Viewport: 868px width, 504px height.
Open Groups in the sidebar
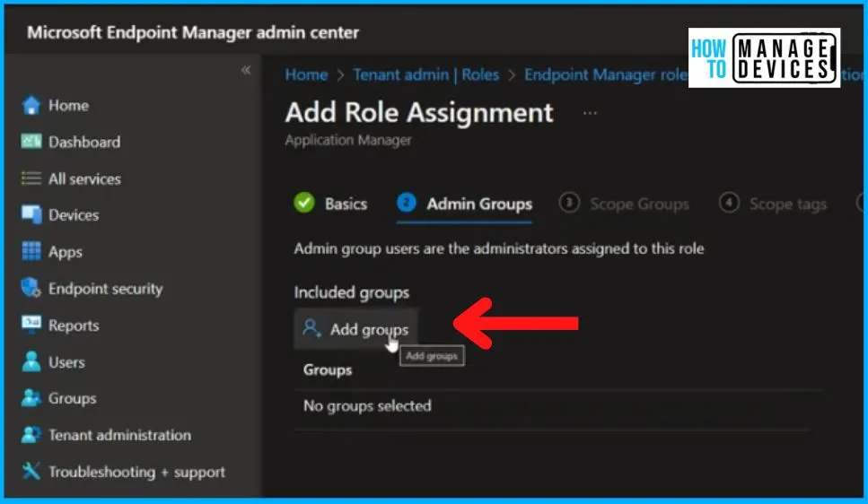tap(72, 398)
